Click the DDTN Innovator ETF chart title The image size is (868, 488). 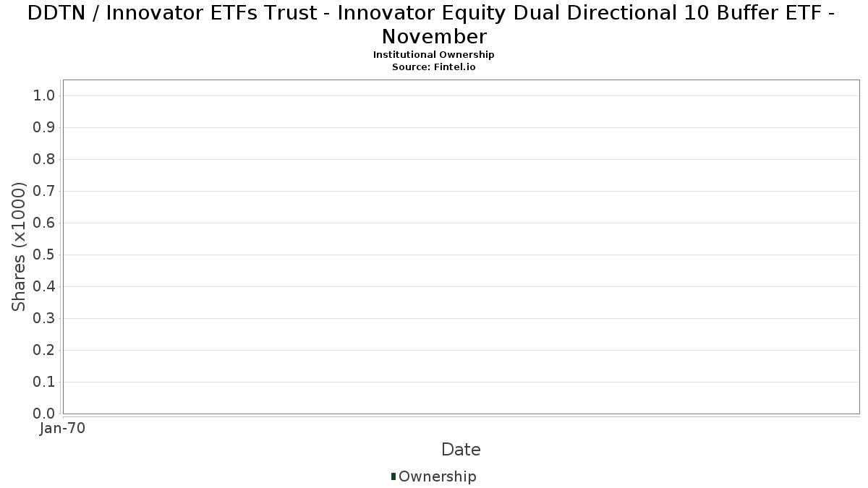coord(433,25)
